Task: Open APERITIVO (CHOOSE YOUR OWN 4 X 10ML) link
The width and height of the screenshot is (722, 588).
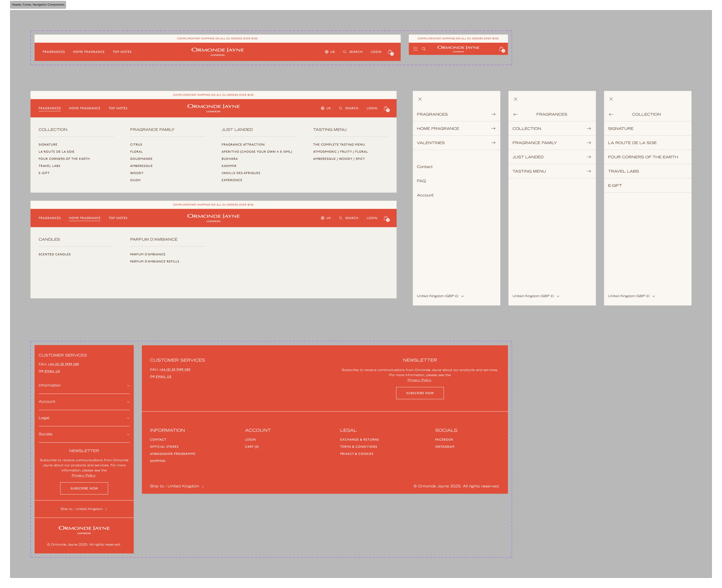Action: click(x=257, y=152)
